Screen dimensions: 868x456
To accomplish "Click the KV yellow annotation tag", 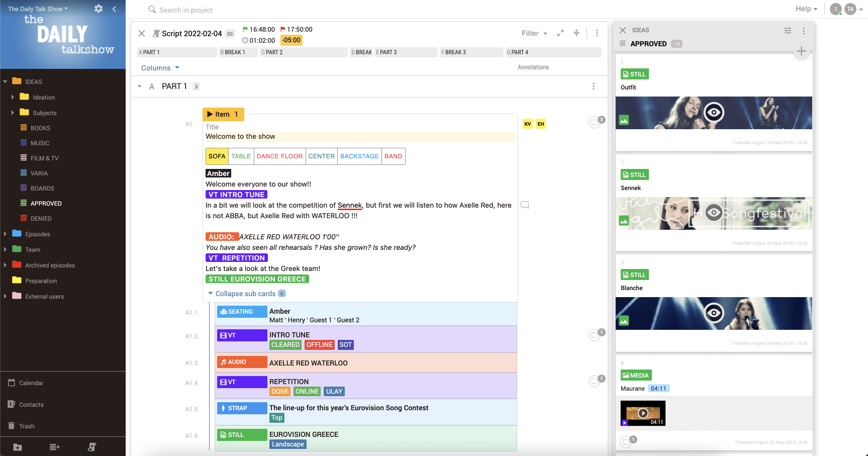I will click(527, 124).
